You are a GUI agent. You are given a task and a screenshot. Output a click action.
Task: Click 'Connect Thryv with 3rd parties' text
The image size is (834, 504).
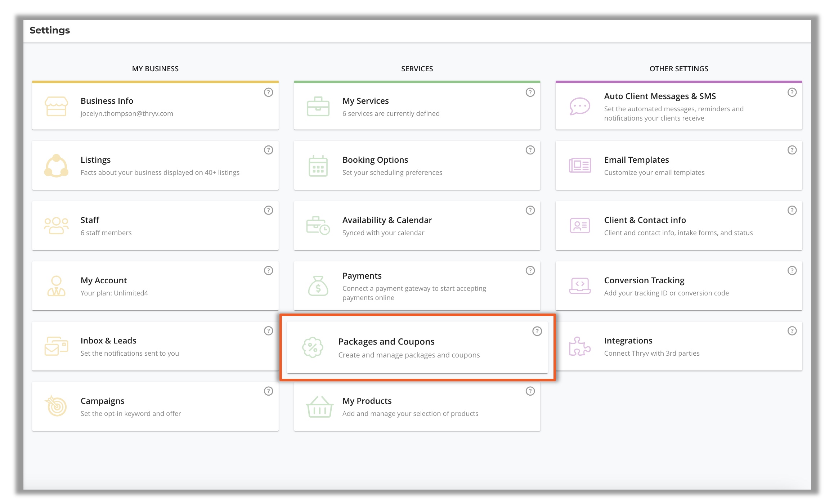point(652,354)
